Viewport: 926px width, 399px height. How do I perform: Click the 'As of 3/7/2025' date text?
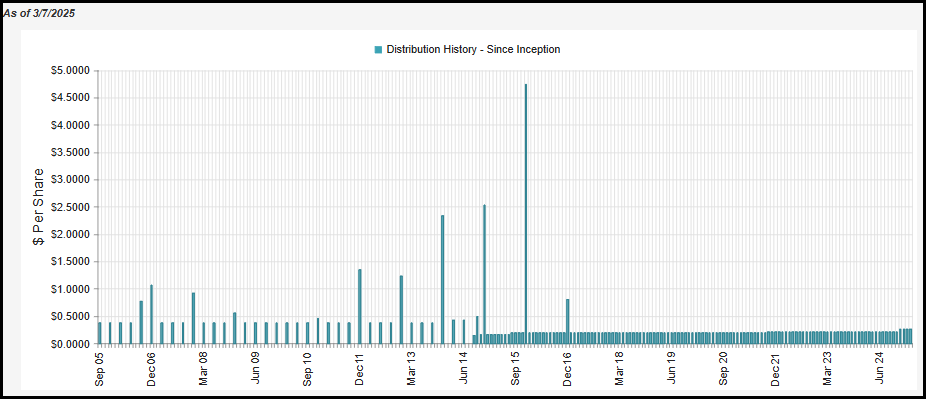click(x=39, y=14)
